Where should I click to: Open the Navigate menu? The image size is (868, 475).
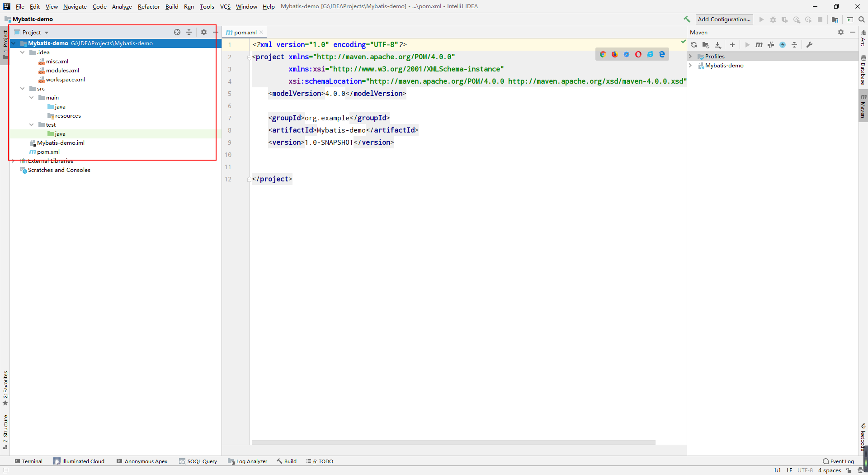(x=75, y=6)
